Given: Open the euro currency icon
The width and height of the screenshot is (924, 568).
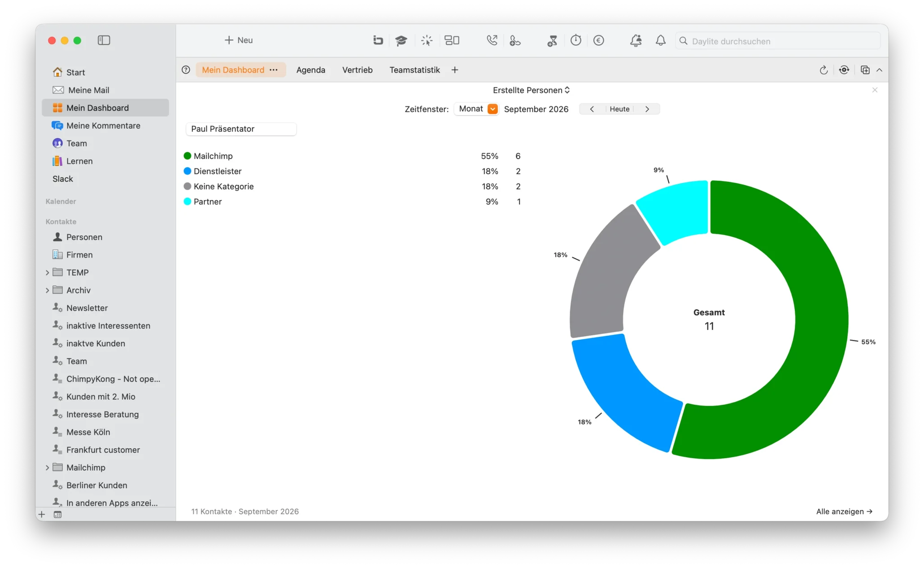Looking at the screenshot, I should point(599,41).
